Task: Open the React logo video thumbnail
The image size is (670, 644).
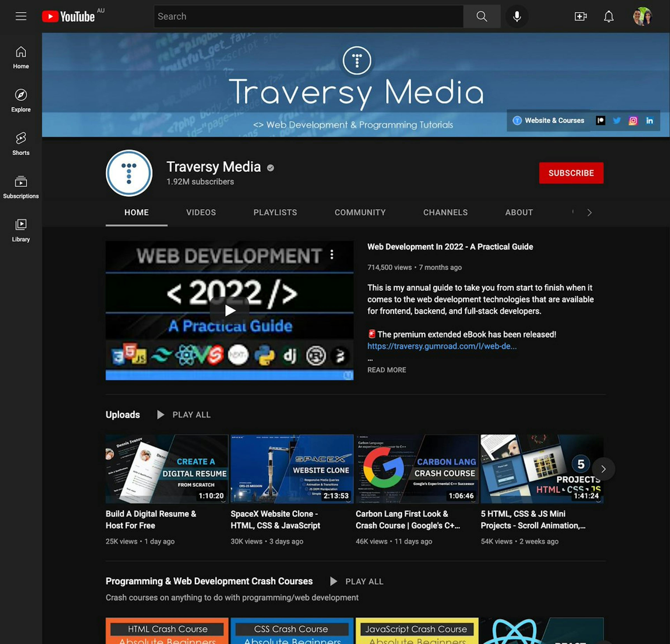Action: point(542,631)
